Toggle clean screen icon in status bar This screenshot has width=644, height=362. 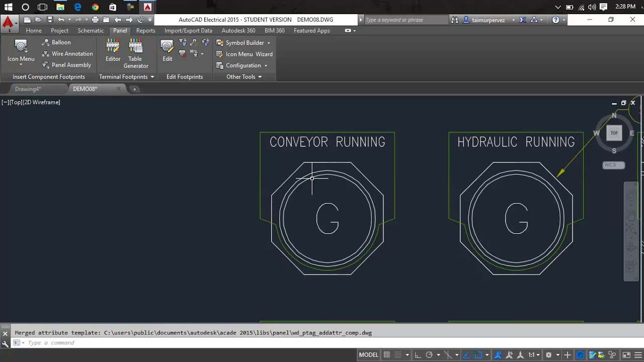point(626,355)
